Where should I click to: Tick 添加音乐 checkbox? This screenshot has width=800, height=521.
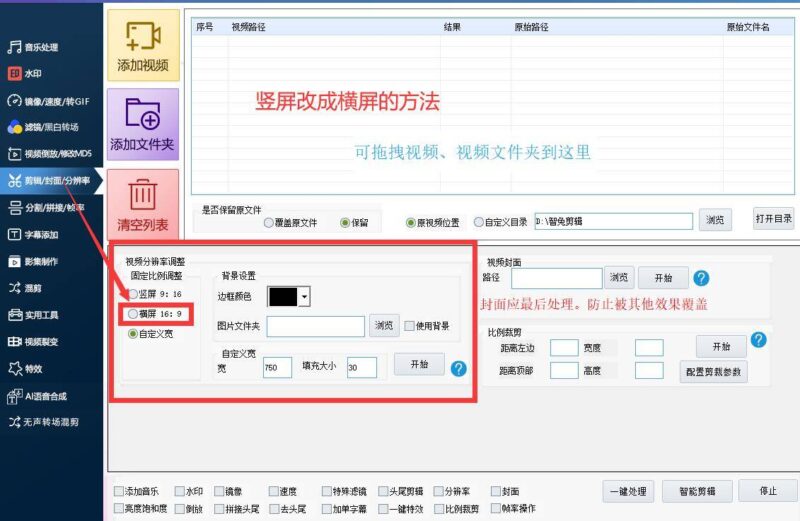(136, 491)
